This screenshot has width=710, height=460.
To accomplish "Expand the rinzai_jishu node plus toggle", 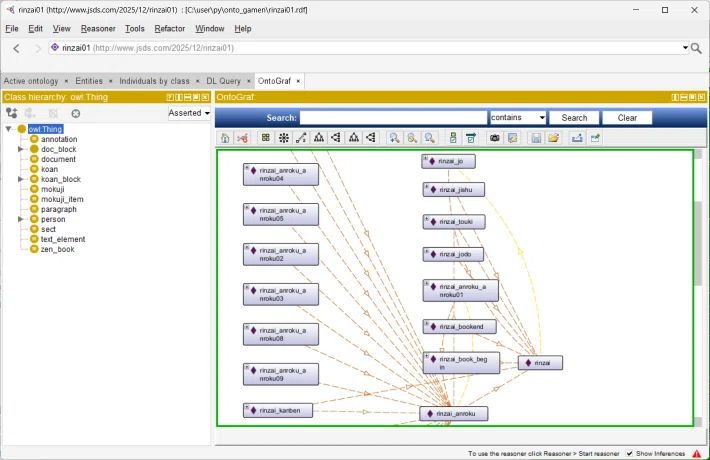I will 427,187.
